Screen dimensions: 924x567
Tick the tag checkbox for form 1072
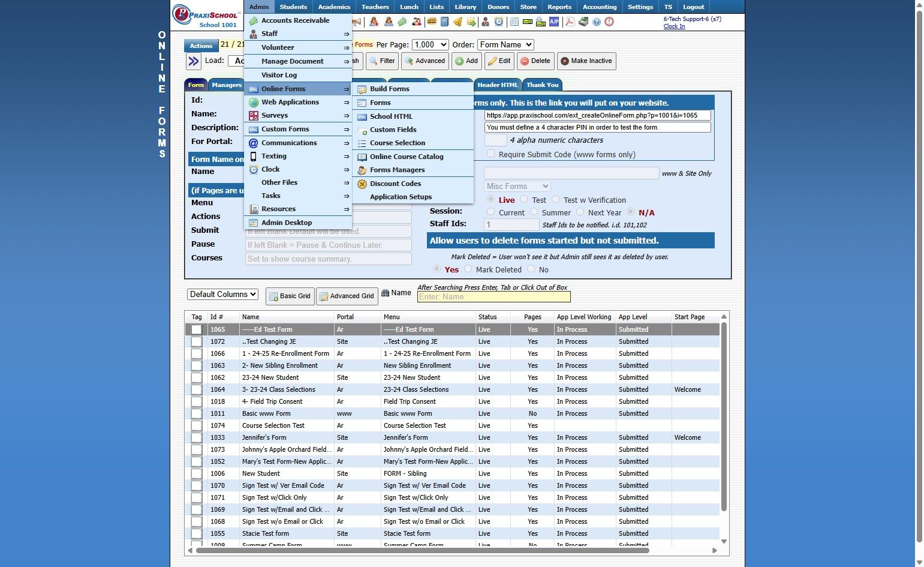click(196, 341)
